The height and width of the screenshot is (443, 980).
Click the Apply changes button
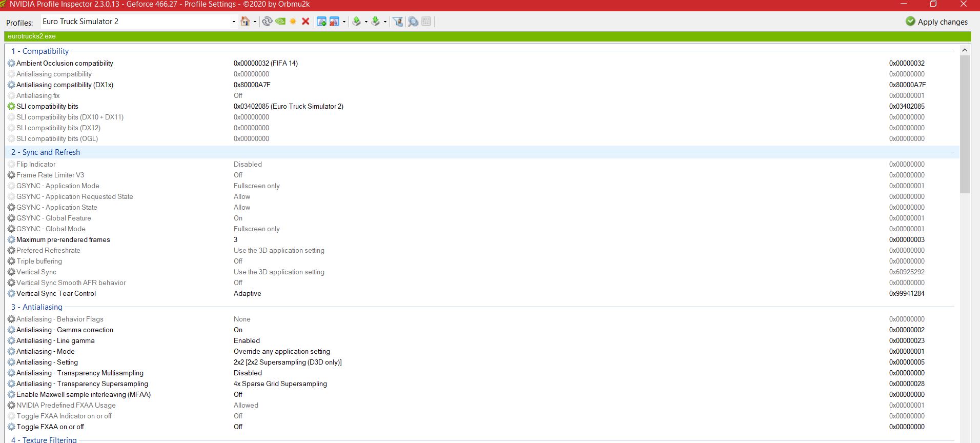click(x=936, y=22)
